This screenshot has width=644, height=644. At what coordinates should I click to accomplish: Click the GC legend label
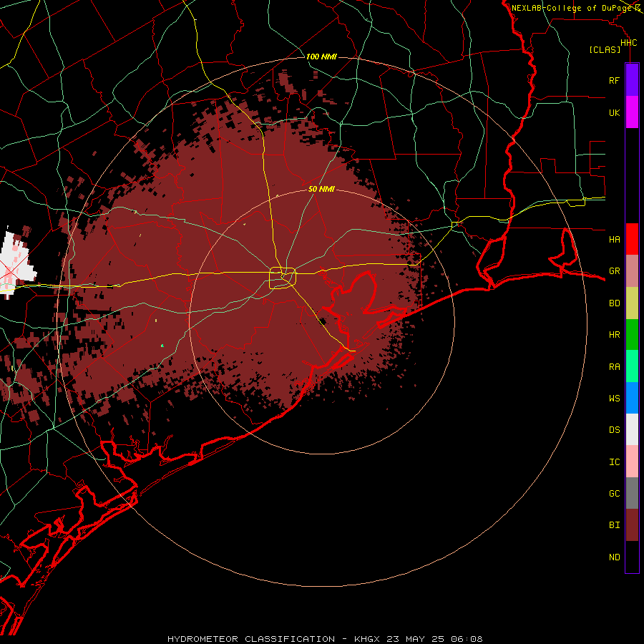point(614,493)
